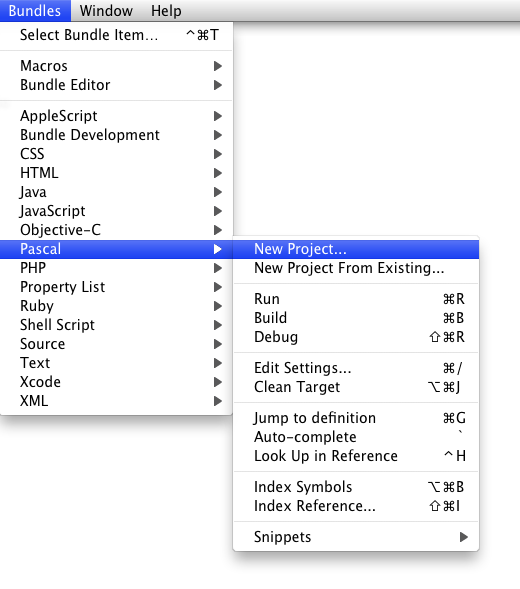The image size is (520, 589).
Task: Choose Build from the Pascal menu
Action: click(x=356, y=318)
